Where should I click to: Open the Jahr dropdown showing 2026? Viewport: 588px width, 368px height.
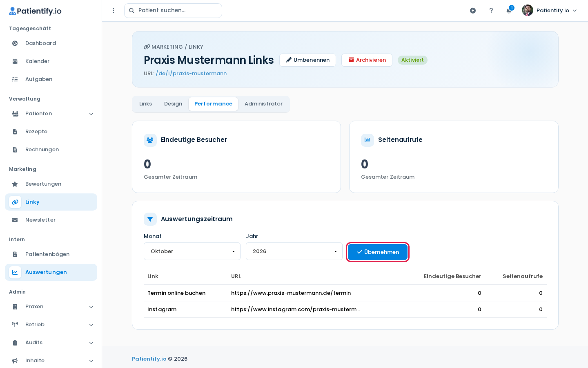click(x=294, y=251)
